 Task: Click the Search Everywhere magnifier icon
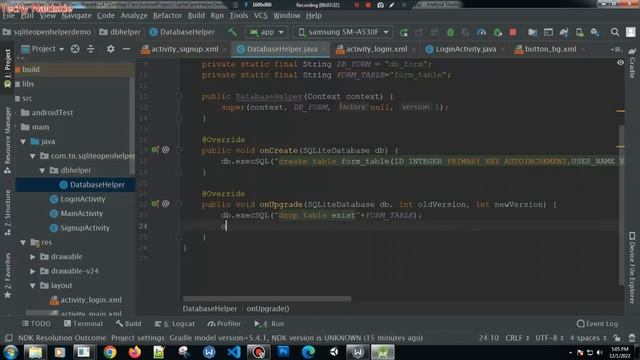click(x=615, y=32)
